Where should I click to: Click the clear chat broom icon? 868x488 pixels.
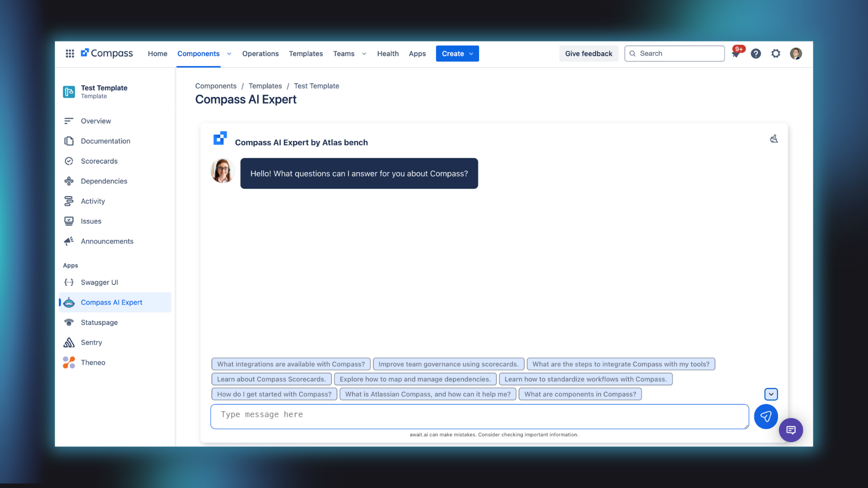pyautogui.click(x=774, y=139)
